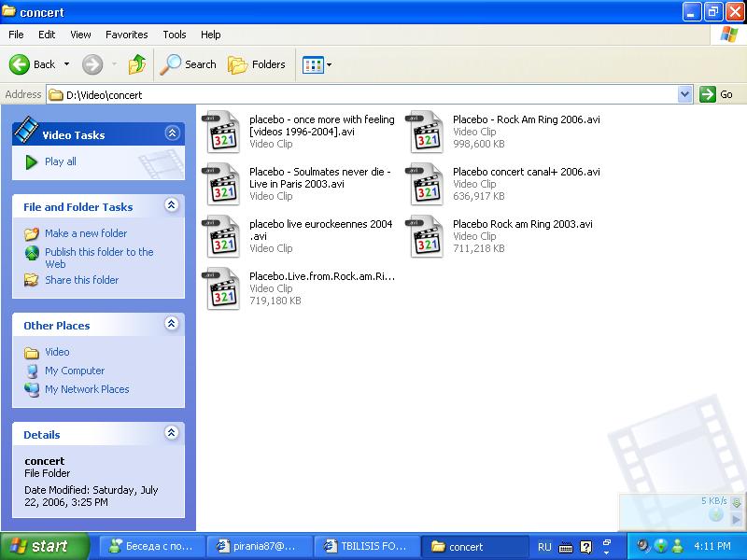Open My Computer link
The image size is (747, 560).
click(75, 371)
